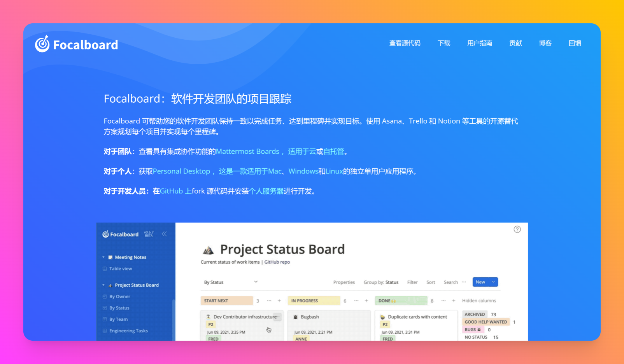
Task: Open the 下载 nav item
Action: point(444,43)
